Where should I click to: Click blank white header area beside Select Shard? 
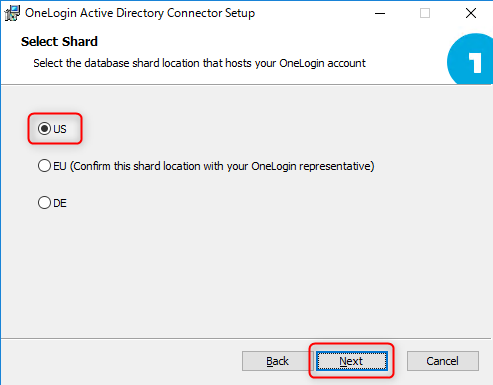coord(267,42)
